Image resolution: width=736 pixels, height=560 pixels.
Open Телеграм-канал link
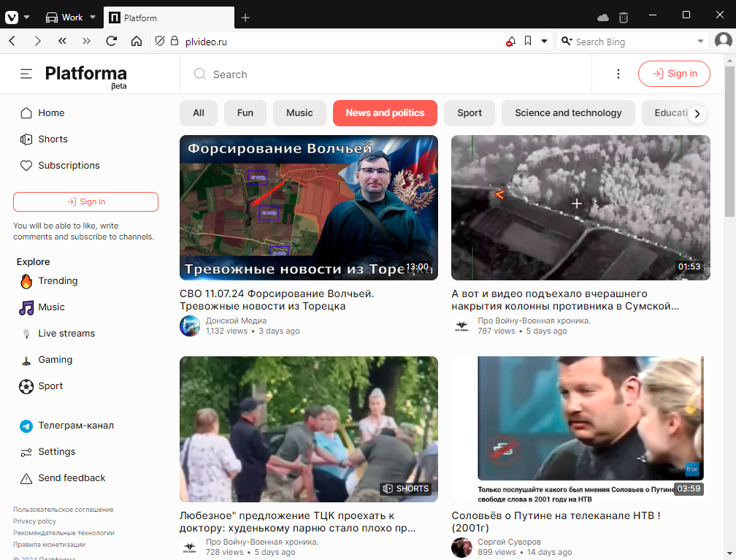[x=66, y=426]
